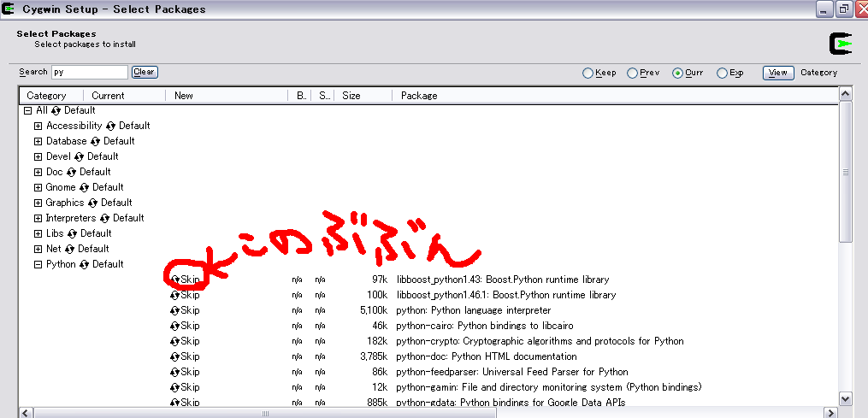
Task: Collapse the Python category
Action: tap(38, 265)
